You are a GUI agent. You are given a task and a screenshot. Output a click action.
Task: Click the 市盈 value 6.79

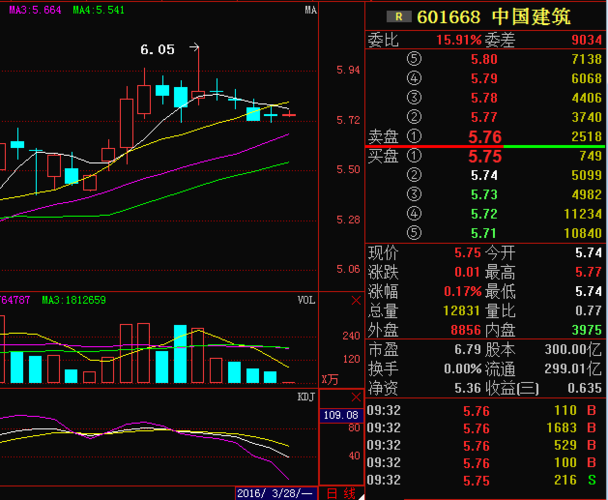[x=468, y=349]
